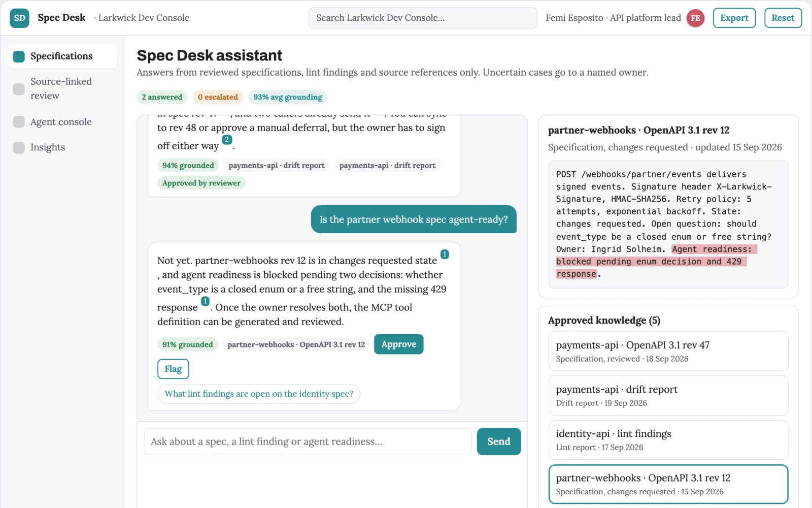The image size is (812, 508).
Task: Open second payments-api drift report source chip
Action: [388, 165]
